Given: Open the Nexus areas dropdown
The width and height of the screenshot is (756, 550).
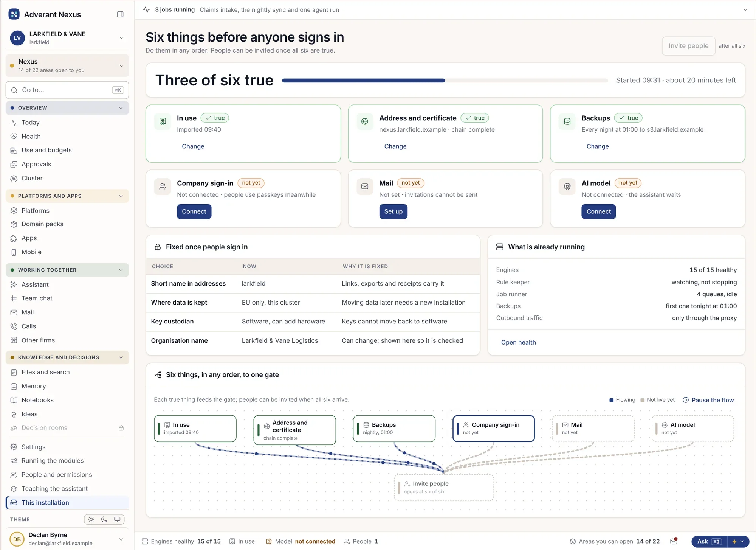Looking at the screenshot, I should click(x=67, y=65).
